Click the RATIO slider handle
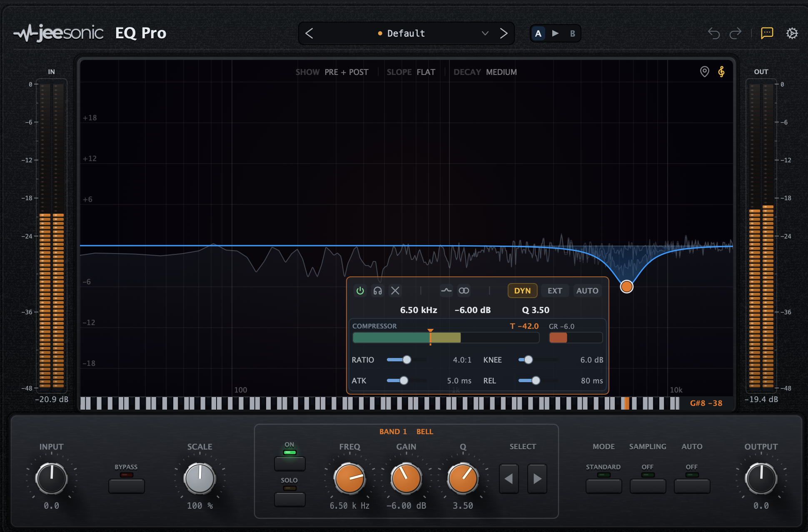 [x=407, y=360]
